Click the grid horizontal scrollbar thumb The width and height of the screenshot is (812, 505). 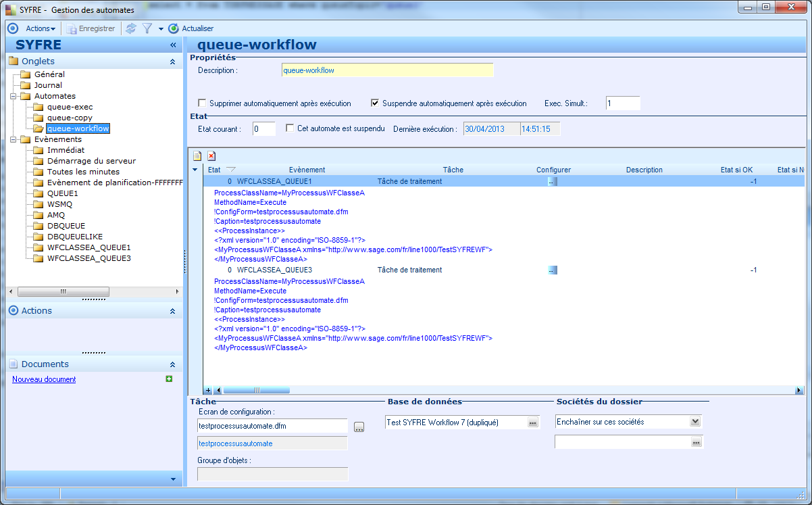pyautogui.click(x=257, y=390)
